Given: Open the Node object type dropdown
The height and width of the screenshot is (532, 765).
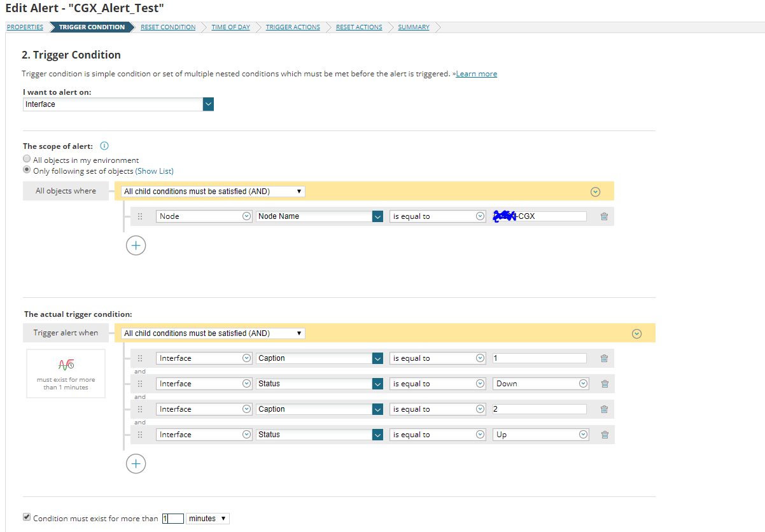Looking at the screenshot, I should [204, 216].
